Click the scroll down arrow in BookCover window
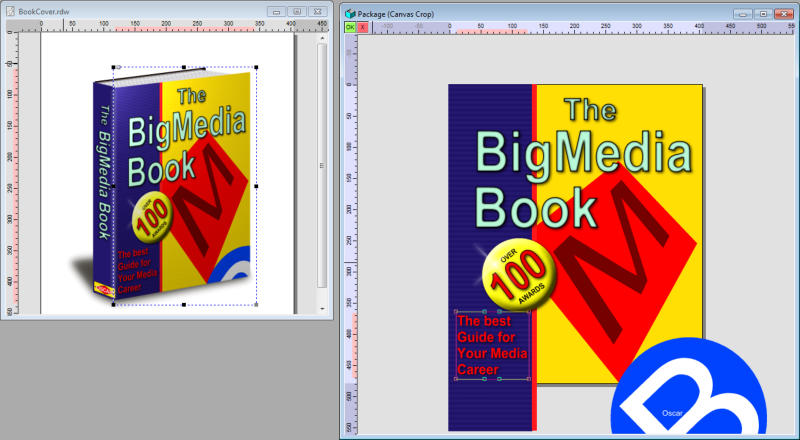The height and width of the screenshot is (440, 800). tap(321, 308)
